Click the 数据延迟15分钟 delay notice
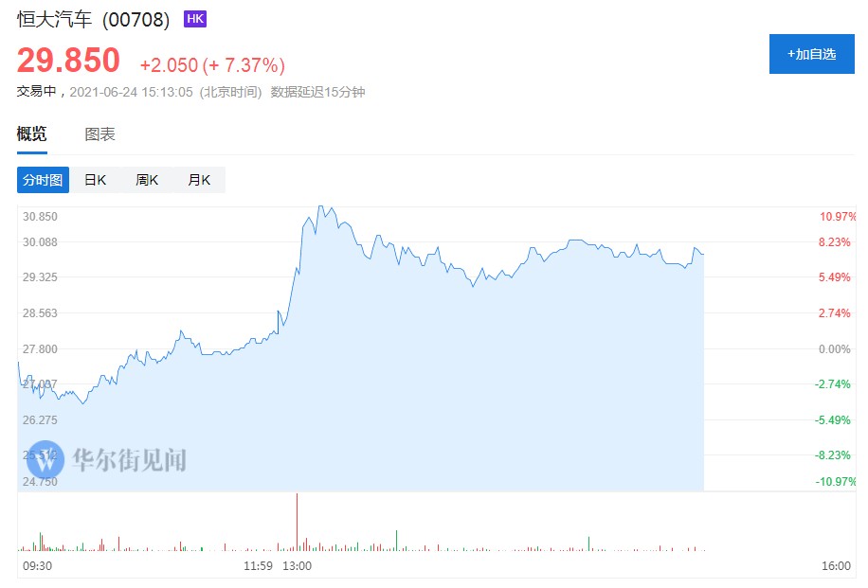This screenshot has width=868, height=588. pyautogui.click(x=317, y=92)
